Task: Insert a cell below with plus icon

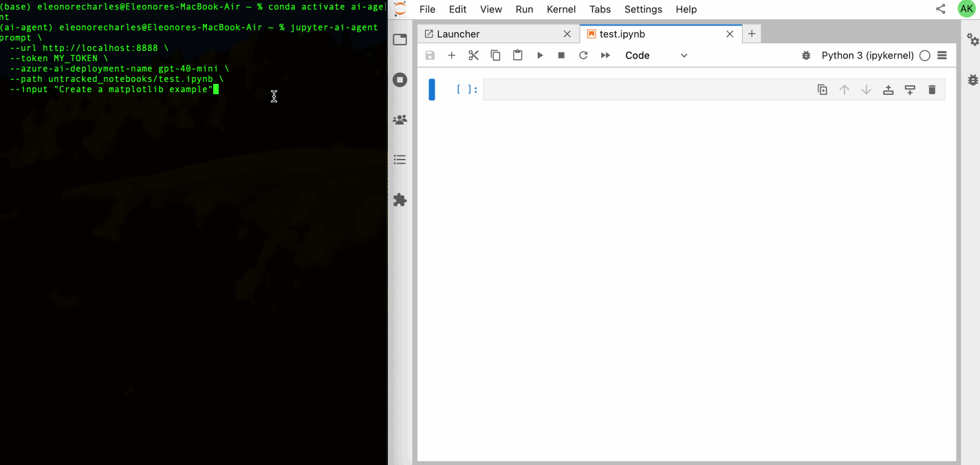Action: (x=452, y=56)
